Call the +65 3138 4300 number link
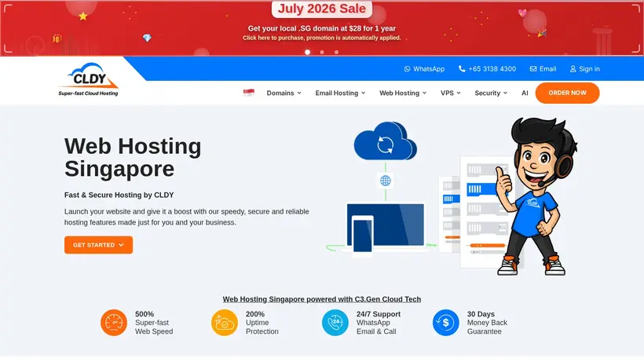The width and height of the screenshot is (644, 362). [x=487, y=69]
